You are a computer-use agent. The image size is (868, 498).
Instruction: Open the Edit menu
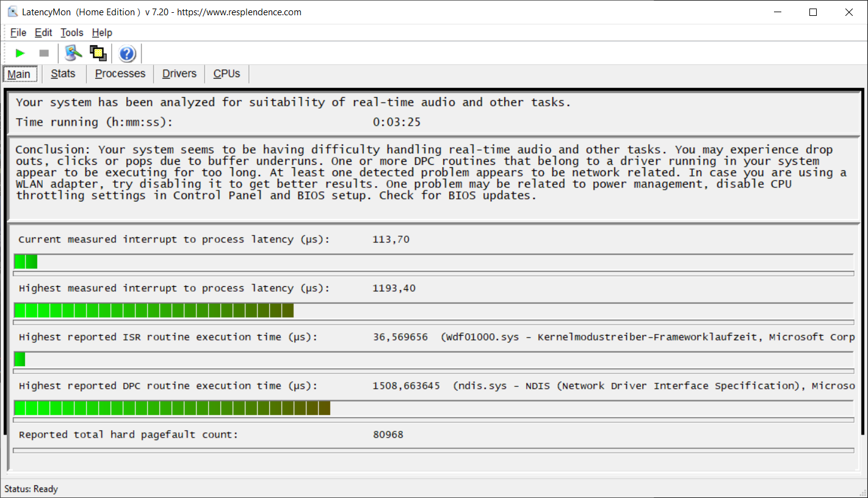(43, 33)
